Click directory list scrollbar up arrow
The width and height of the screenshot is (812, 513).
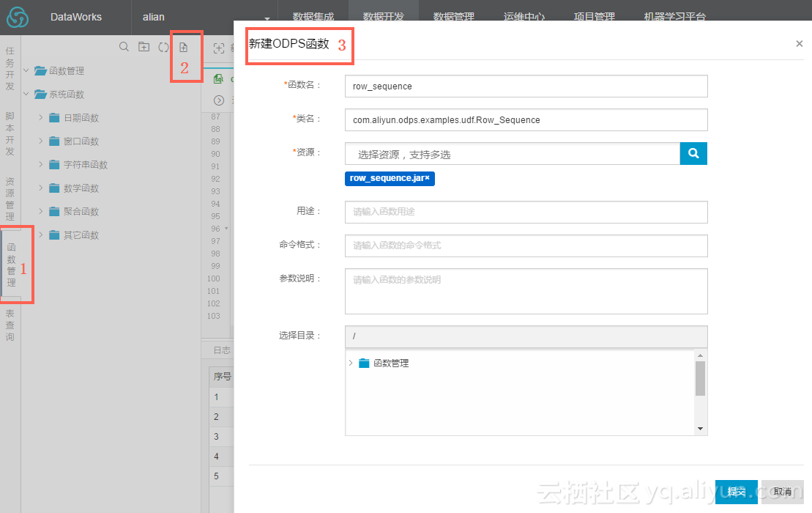tap(700, 355)
